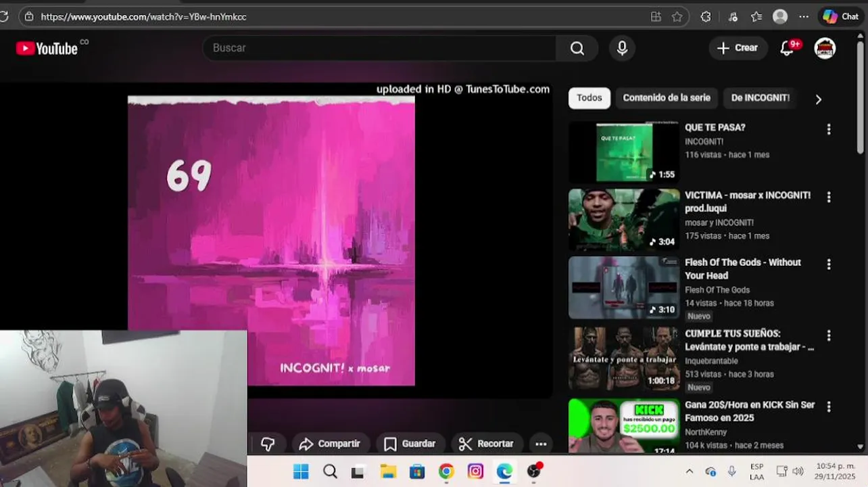Open the more actions ellipsis below the video
868x487 pixels.
(x=541, y=444)
